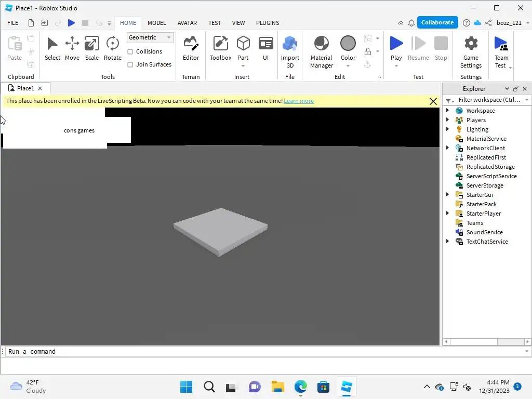Open the Terrain Editor
Image resolution: width=532 pixels, height=399 pixels.
tap(191, 48)
